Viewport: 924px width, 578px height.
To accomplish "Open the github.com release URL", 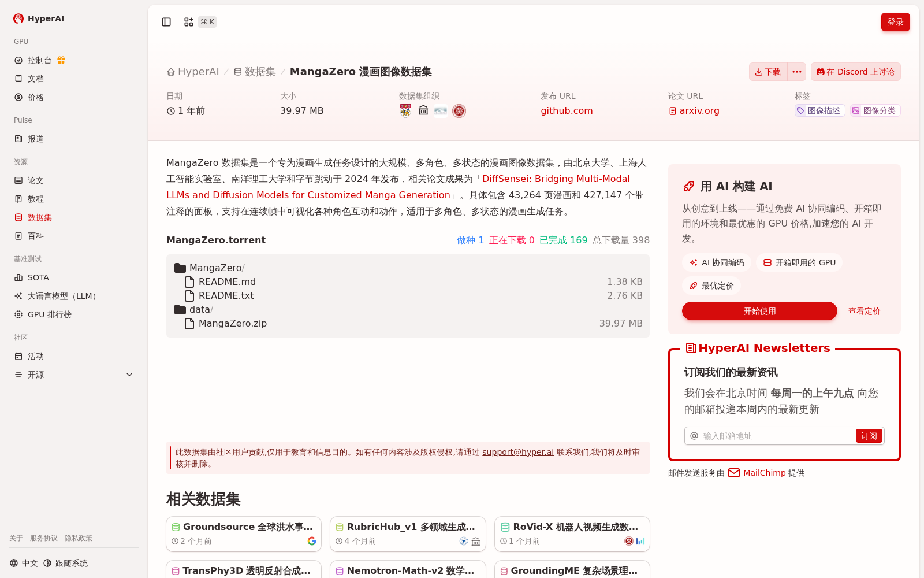I will click(x=567, y=110).
